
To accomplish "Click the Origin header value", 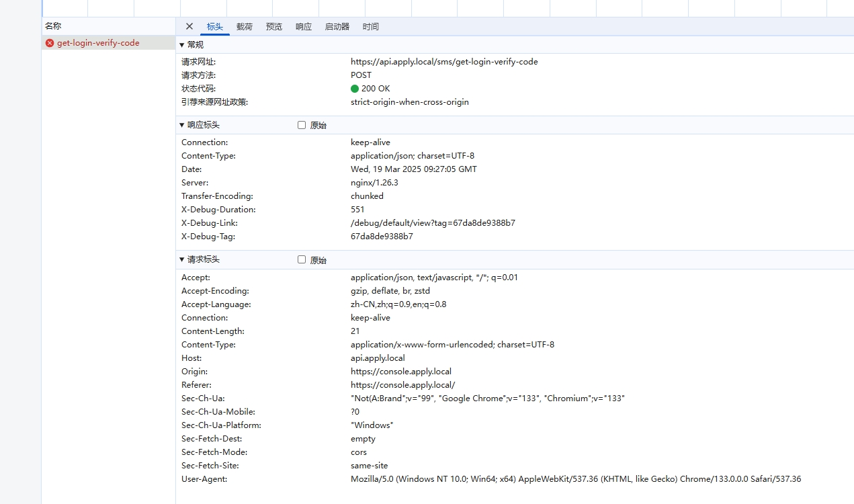I will [401, 372].
